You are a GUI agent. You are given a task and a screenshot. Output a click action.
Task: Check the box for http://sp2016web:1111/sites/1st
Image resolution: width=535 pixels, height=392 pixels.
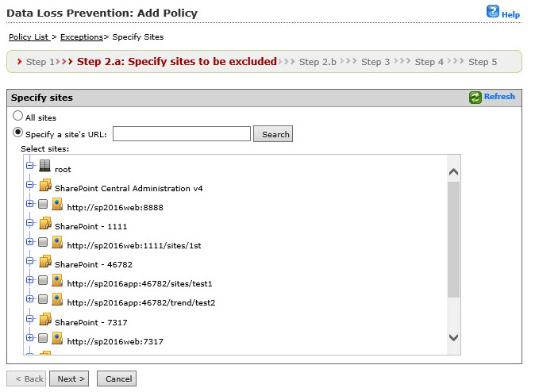(43, 243)
